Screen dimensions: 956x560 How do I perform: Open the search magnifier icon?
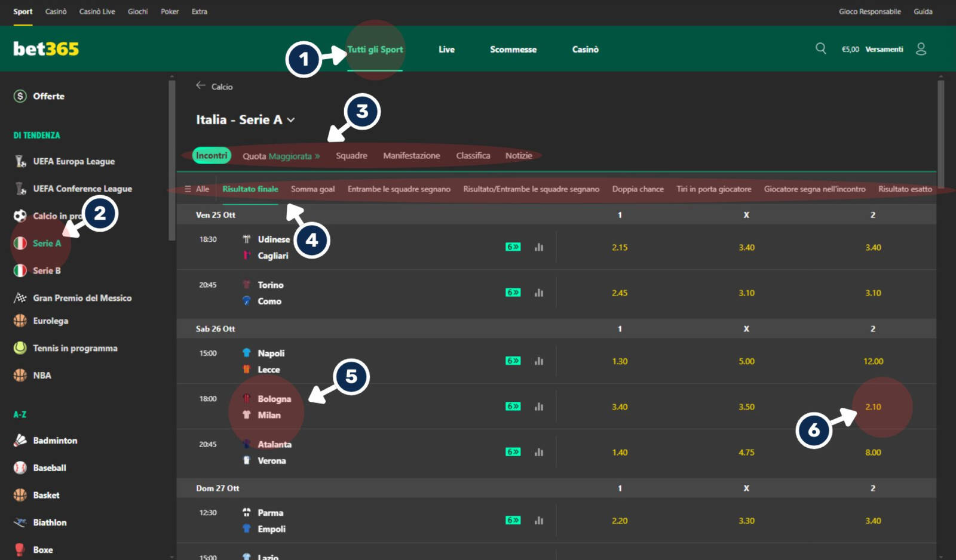tap(821, 48)
